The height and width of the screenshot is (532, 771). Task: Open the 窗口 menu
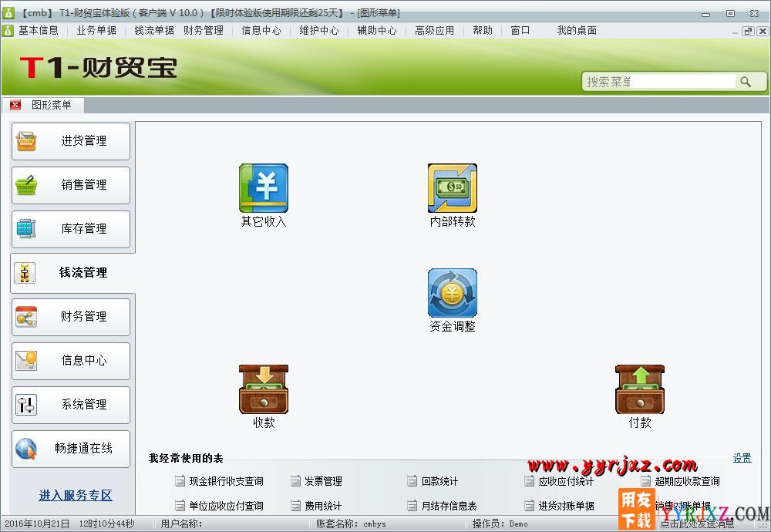coord(520,31)
